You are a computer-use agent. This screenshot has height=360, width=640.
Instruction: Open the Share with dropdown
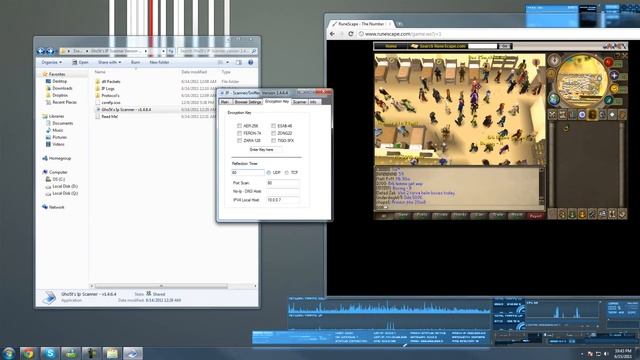pos(109,62)
